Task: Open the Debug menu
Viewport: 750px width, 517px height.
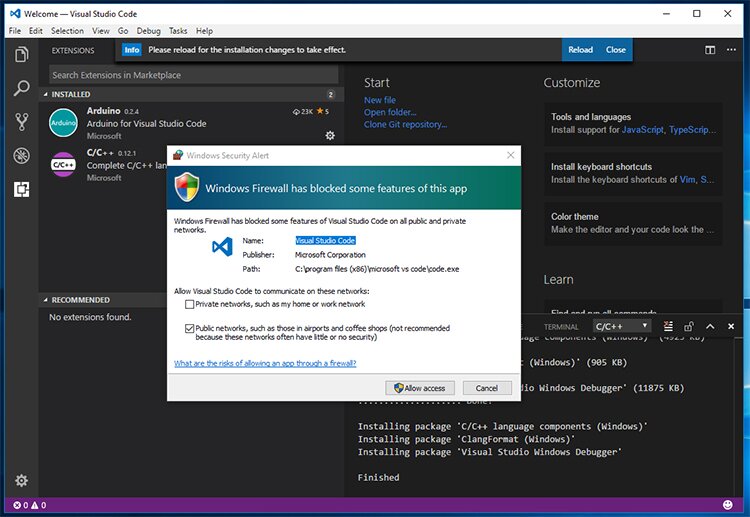Action: point(148,31)
